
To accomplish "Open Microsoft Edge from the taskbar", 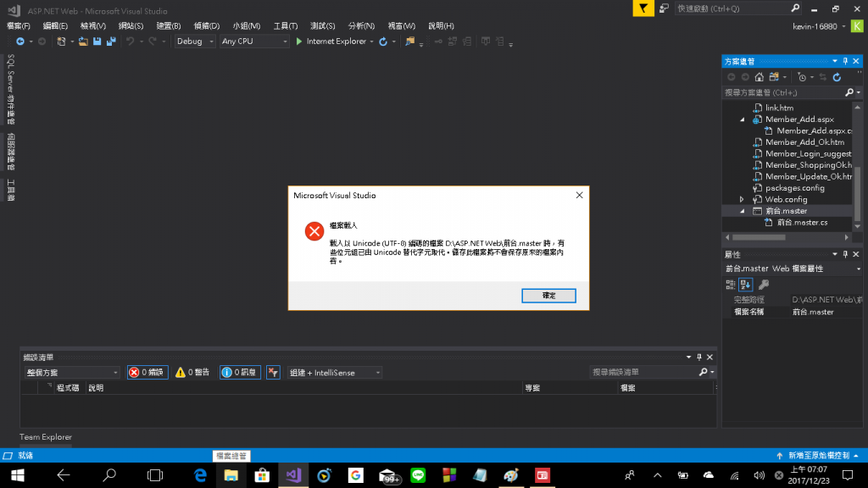I will pos(200,475).
